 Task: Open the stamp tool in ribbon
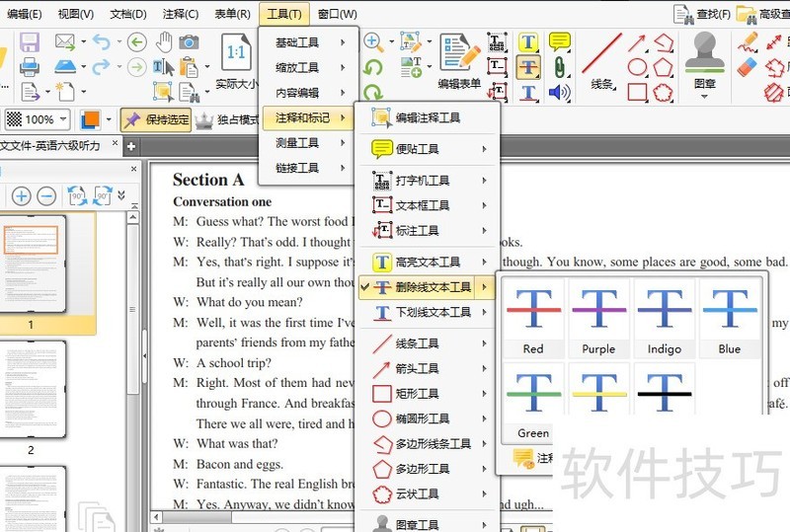point(704,64)
